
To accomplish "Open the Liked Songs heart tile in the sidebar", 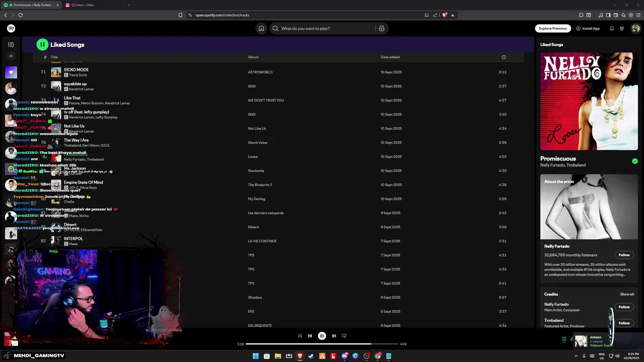I will tap(11, 72).
